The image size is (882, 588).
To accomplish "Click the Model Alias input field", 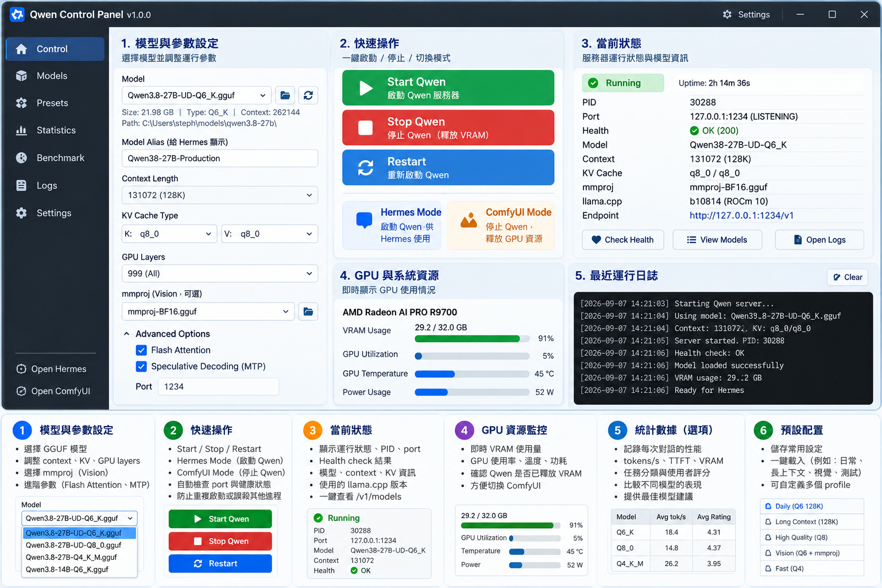I will pyautogui.click(x=220, y=158).
